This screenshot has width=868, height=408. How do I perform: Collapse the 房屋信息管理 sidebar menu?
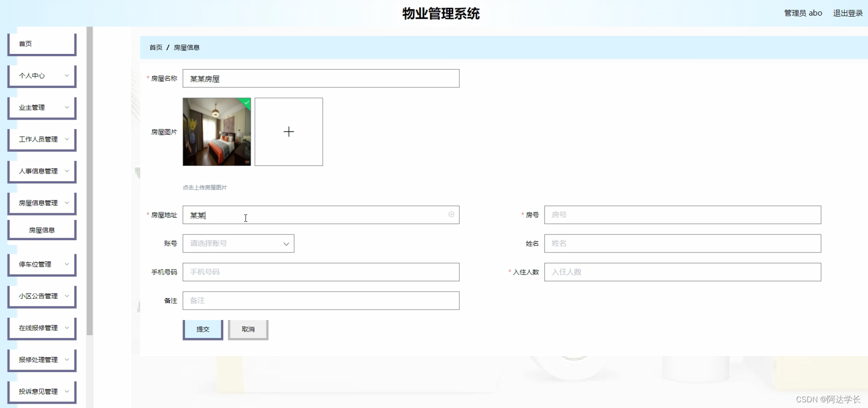(42, 203)
